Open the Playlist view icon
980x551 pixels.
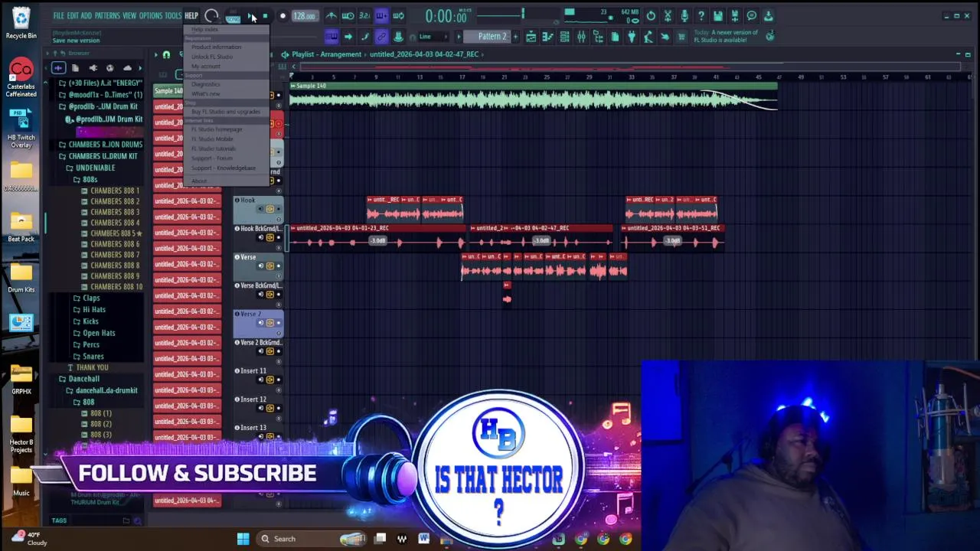531,37
